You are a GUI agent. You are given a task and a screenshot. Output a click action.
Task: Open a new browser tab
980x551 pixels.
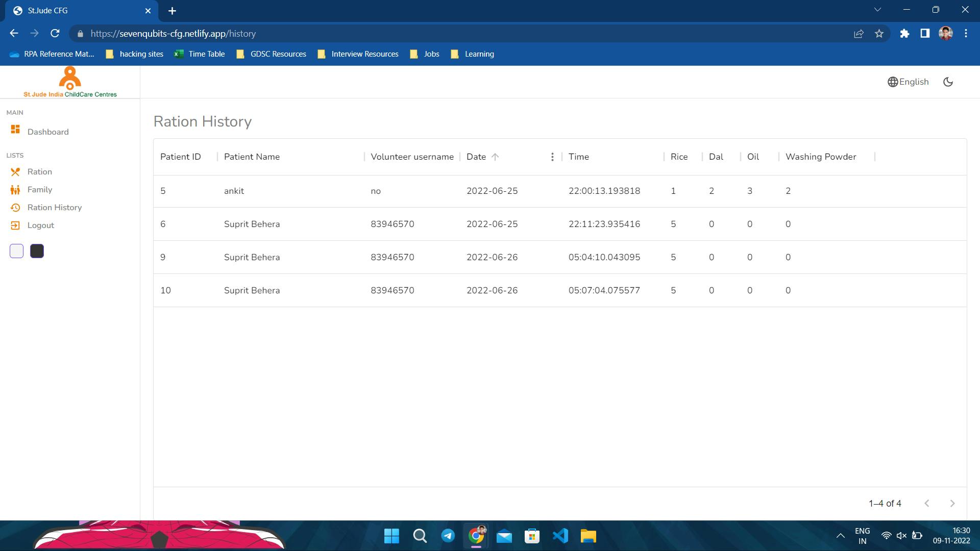[x=172, y=11]
